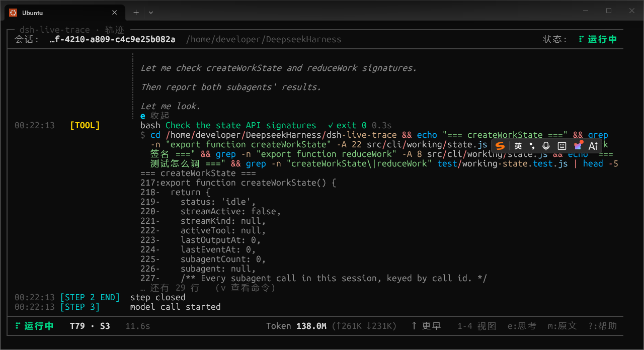Screen dimensions: 644x350
Task: Click line '217:export function createWorkState()'
Action: tap(238, 183)
